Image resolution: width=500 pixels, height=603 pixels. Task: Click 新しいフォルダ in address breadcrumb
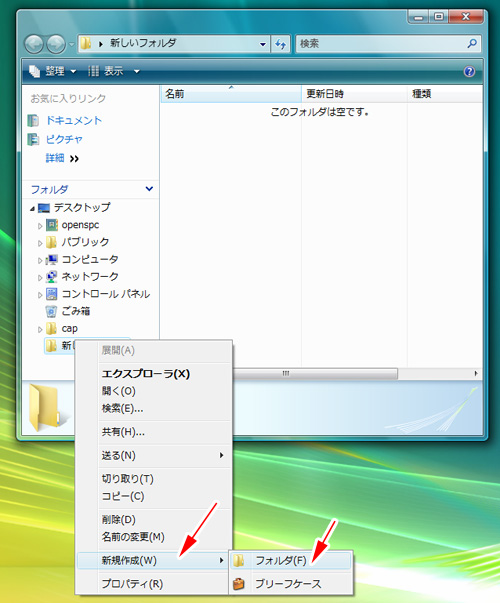click(143, 43)
